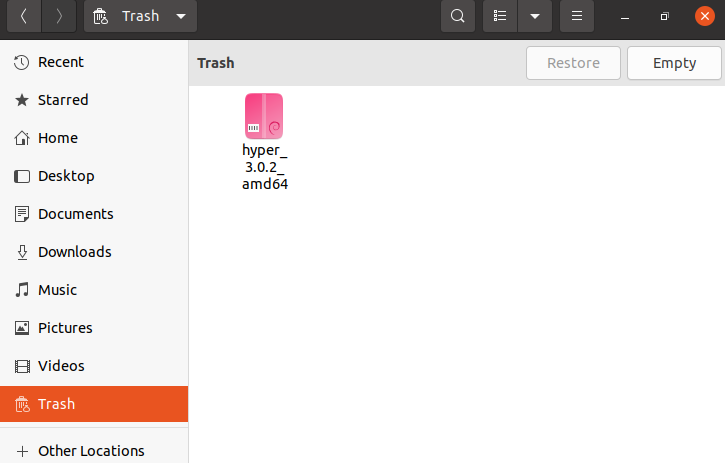This screenshot has height=463, width=725.
Task: Open the hamburger menu
Action: pos(576,16)
